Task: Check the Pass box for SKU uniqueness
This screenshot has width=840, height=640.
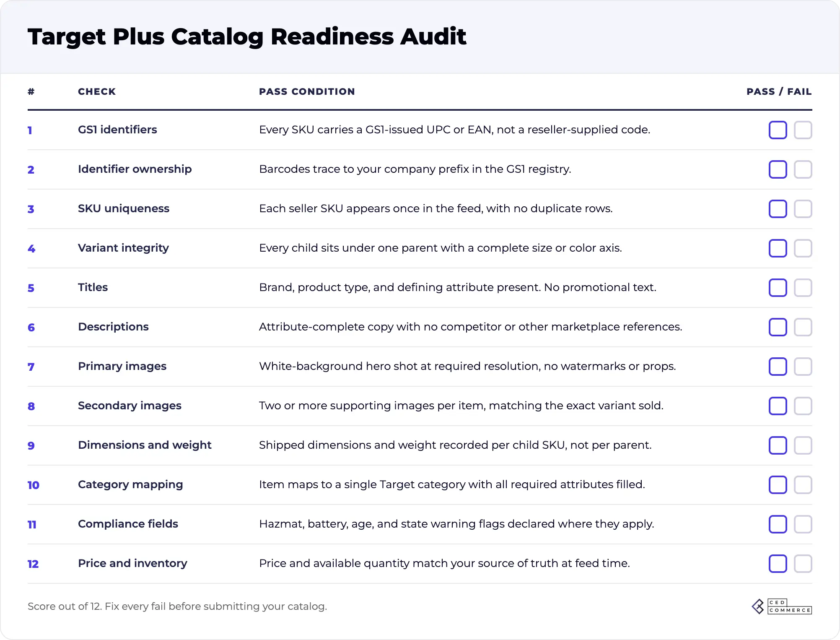Action: click(778, 209)
